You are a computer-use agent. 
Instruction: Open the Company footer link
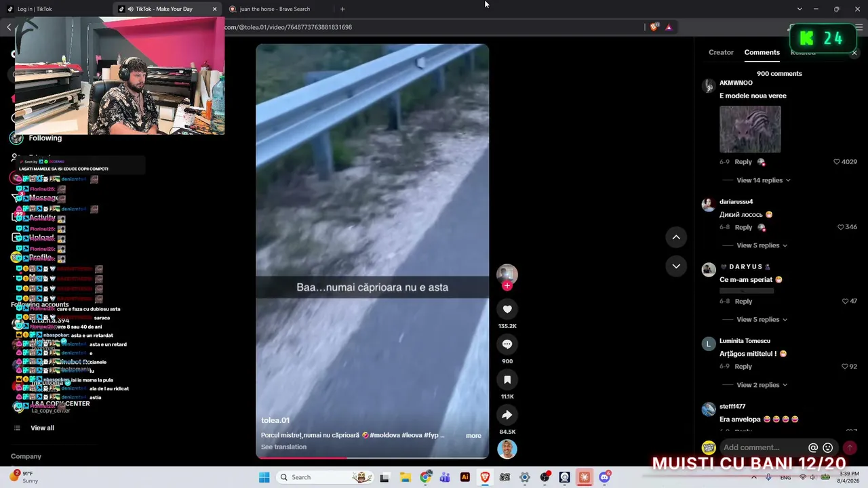(26, 457)
